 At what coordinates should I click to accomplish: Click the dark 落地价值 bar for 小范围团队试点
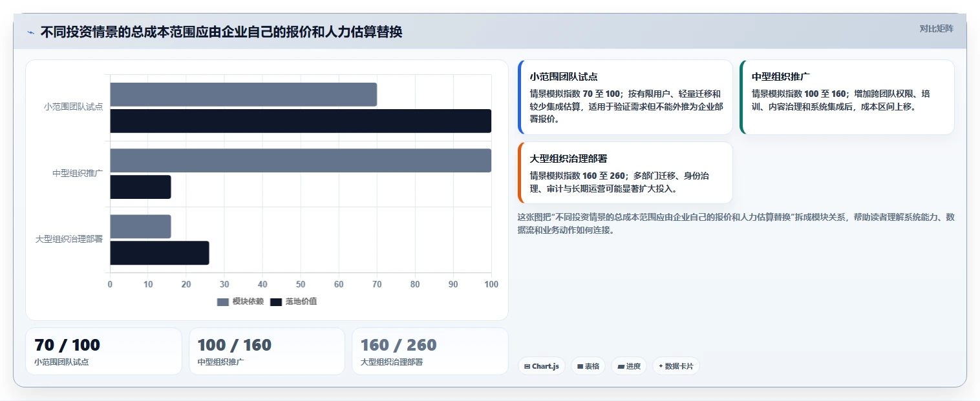pyautogui.click(x=301, y=121)
